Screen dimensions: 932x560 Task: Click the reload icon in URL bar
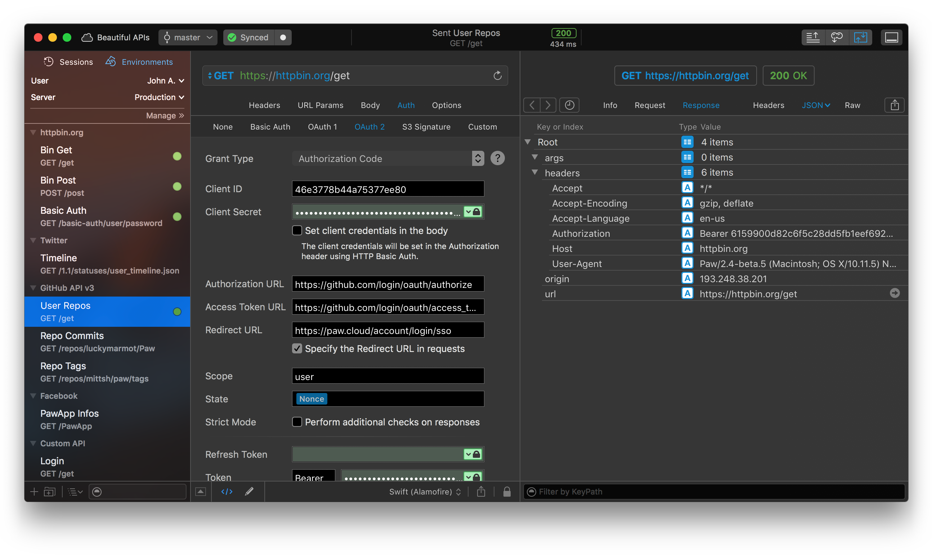click(x=497, y=76)
